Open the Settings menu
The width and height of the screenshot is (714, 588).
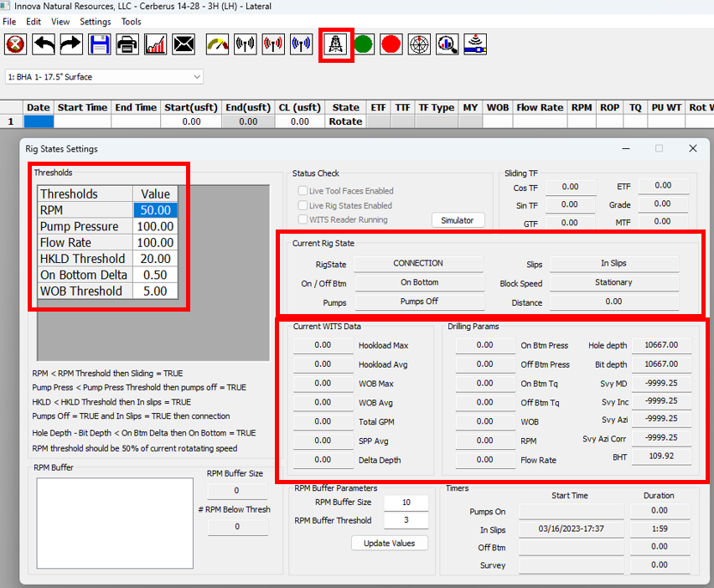click(x=95, y=22)
